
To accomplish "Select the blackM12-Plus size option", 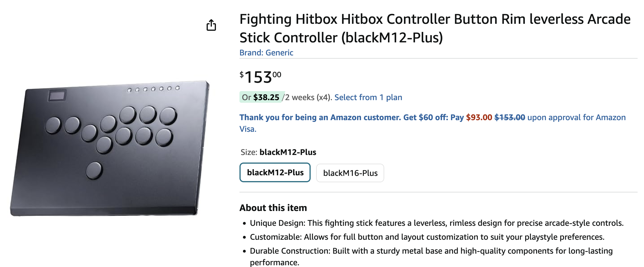I will pos(275,172).
